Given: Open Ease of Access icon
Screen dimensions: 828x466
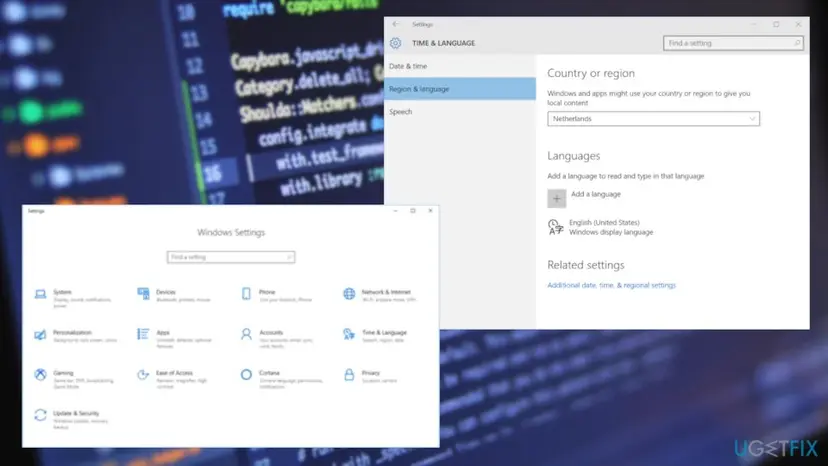Looking at the screenshot, I should point(143,375).
